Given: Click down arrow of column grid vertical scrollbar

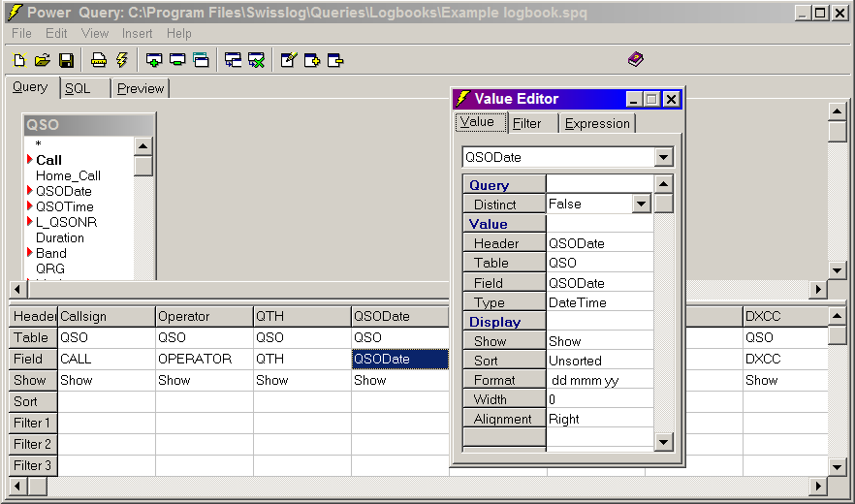Looking at the screenshot, I should 837,466.
